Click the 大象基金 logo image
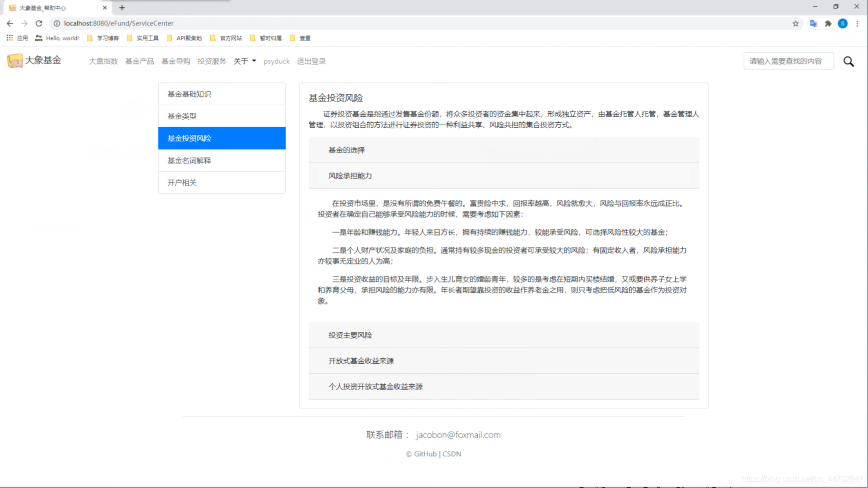Viewport: 868px width, 488px height. coord(15,61)
